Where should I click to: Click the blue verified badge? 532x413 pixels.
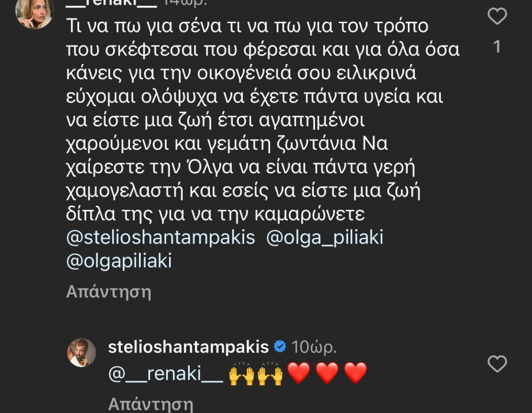click(x=281, y=346)
